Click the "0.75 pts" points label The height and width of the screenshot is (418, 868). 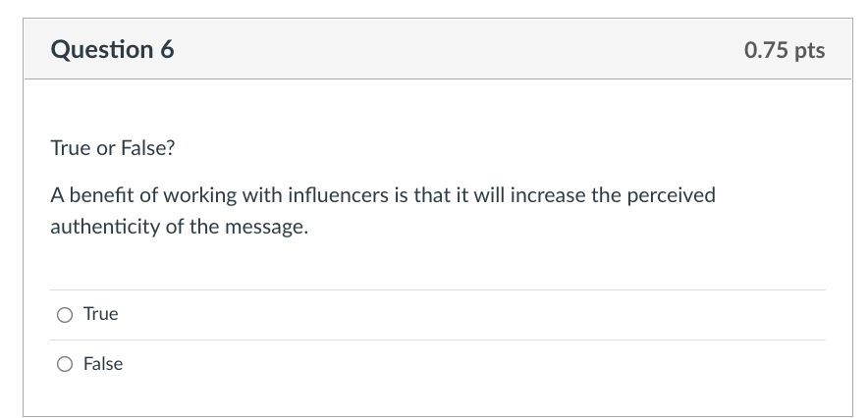pos(785,50)
